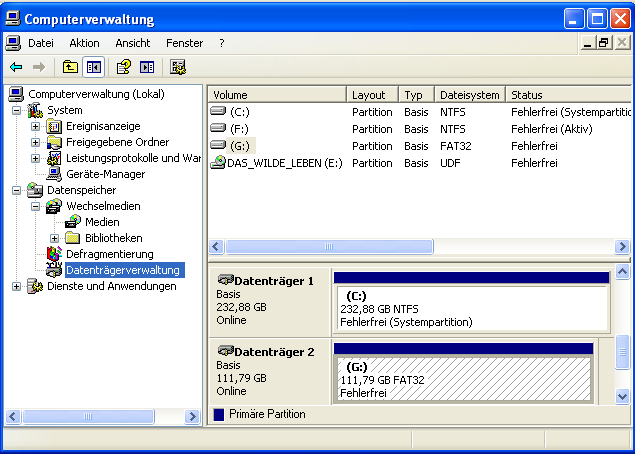Open the Aktion menu
This screenshot has width=635, height=454.
pyautogui.click(x=84, y=43)
